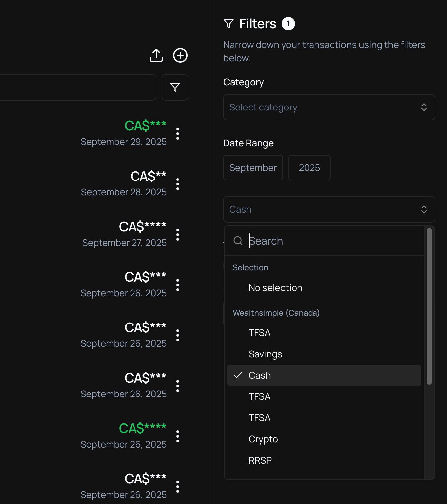This screenshot has height=504, width=447.
Task: Click the add transaction plus icon
Action: tap(180, 55)
